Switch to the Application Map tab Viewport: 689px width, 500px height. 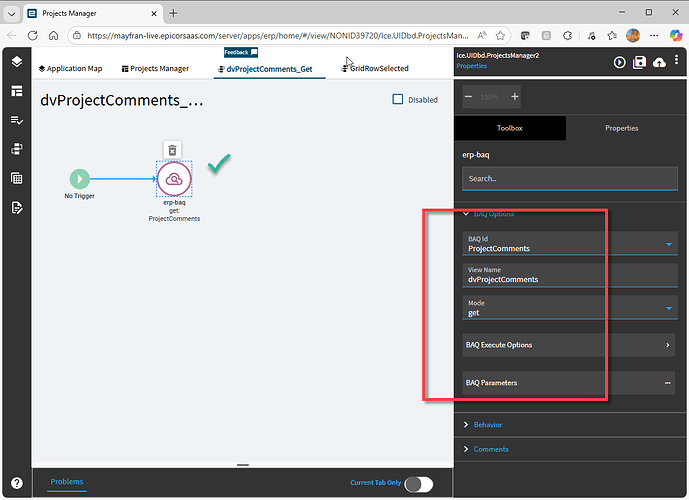point(70,69)
